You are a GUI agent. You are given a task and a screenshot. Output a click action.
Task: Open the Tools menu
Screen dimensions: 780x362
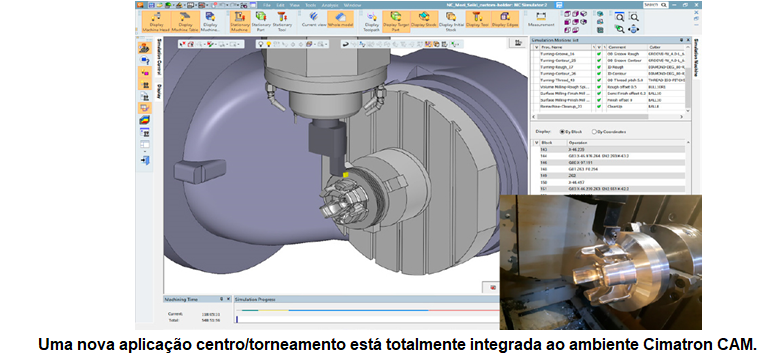click(311, 4)
